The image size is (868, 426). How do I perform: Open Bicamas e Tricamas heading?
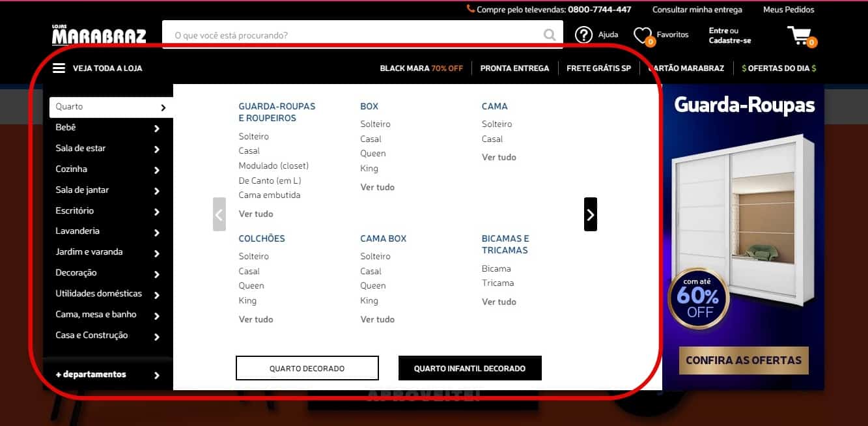tap(505, 244)
